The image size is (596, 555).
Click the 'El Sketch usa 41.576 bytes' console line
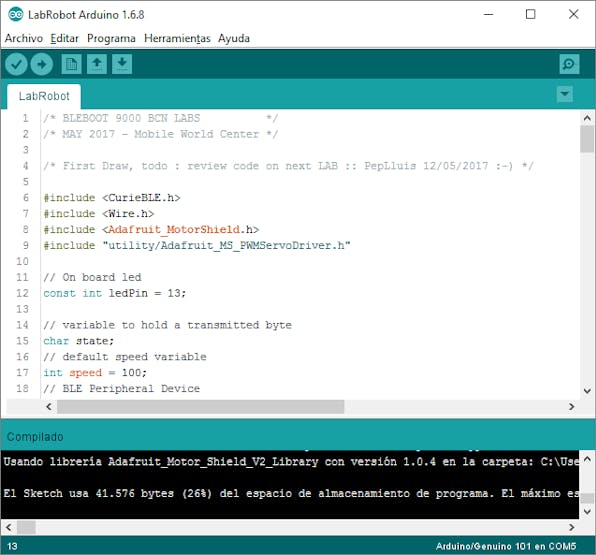[291, 493]
